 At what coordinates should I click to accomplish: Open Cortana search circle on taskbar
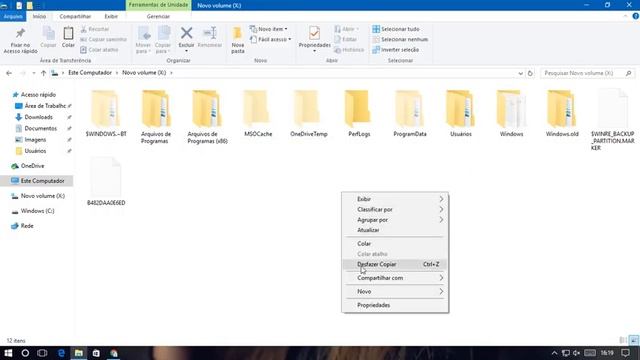[x=25, y=353]
